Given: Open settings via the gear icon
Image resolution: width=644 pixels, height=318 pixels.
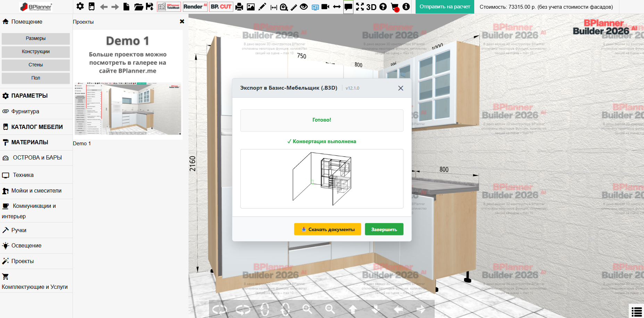Looking at the screenshot, I should (x=80, y=7).
